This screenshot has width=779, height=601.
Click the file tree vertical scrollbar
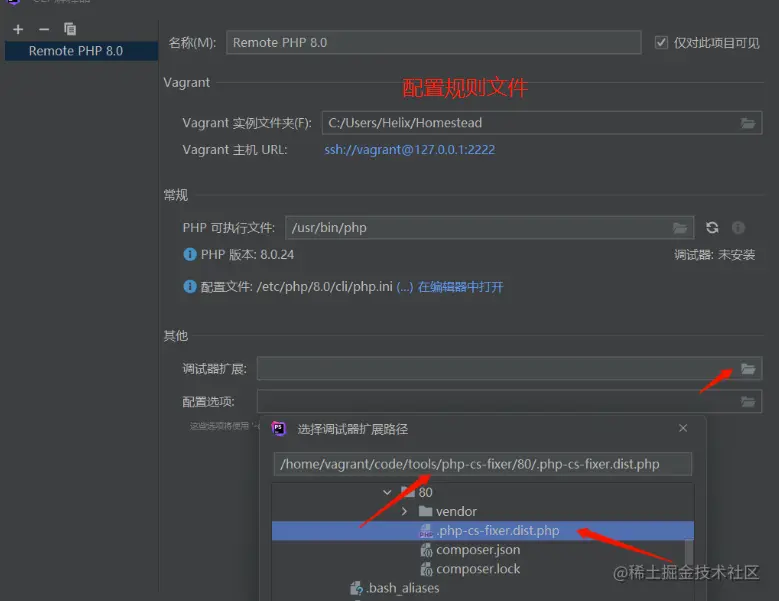point(689,551)
